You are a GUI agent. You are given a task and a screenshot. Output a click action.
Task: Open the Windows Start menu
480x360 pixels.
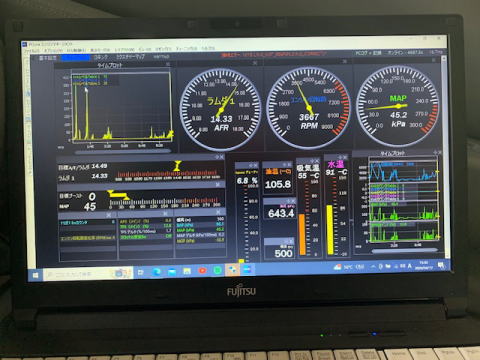[x=35, y=275]
